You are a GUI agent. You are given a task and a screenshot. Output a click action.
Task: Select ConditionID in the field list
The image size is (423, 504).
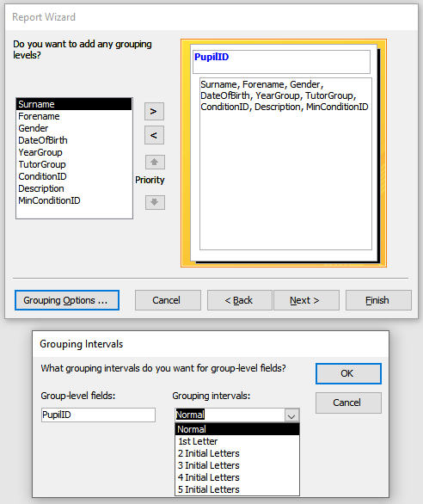click(x=74, y=176)
